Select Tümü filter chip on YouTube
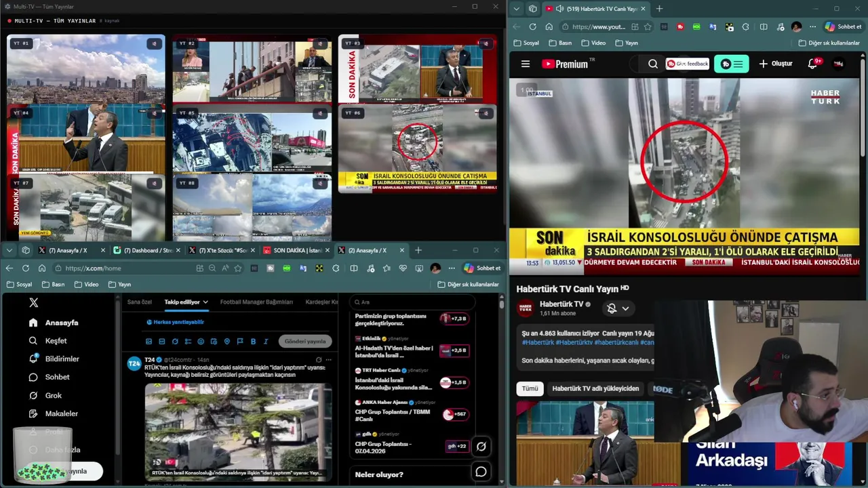The width and height of the screenshot is (868, 488). (530, 388)
